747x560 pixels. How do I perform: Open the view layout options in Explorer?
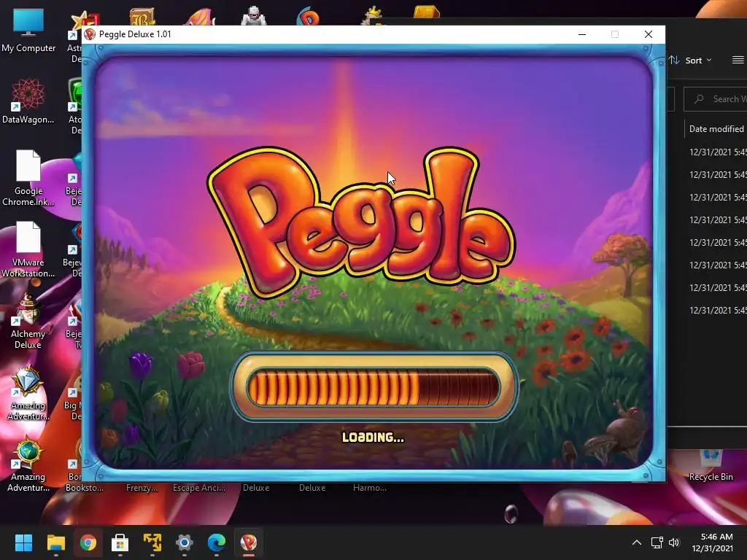(738, 60)
